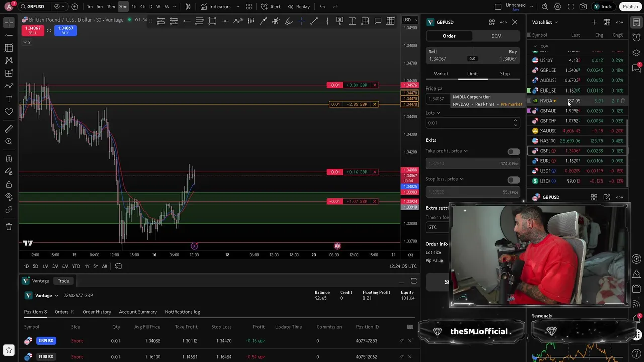This screenshot has height=362, width=644.
Task: Click the 12:24:05 UTC timezone clock
Action: [403, 266]
